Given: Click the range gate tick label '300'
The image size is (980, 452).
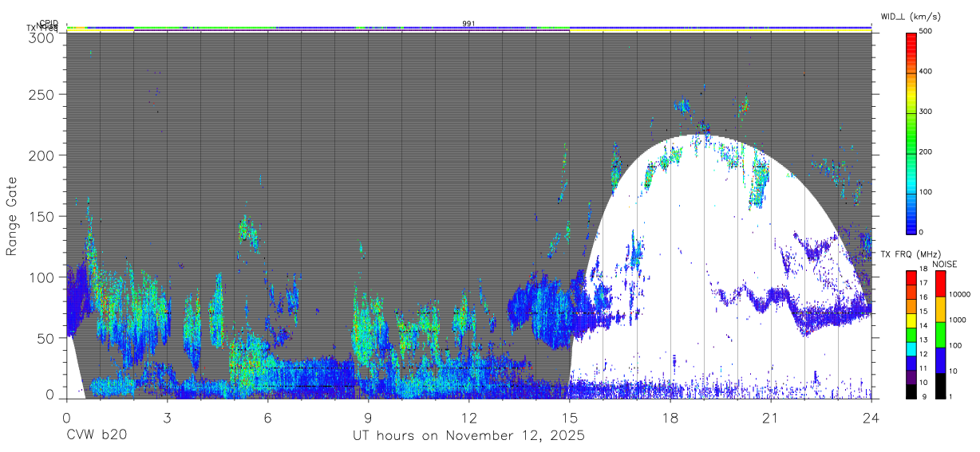Looking at the screenshot, I should 42,37.
